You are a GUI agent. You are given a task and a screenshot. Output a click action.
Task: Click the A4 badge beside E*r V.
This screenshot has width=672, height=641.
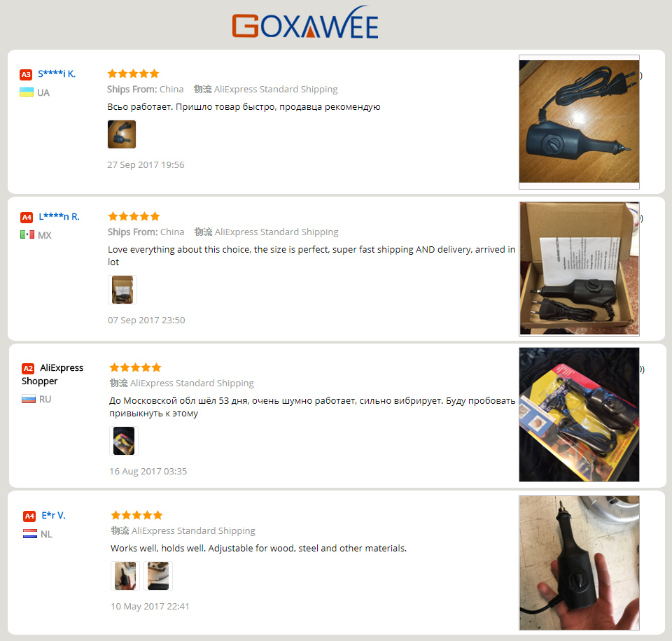click(x=29, y=516)
